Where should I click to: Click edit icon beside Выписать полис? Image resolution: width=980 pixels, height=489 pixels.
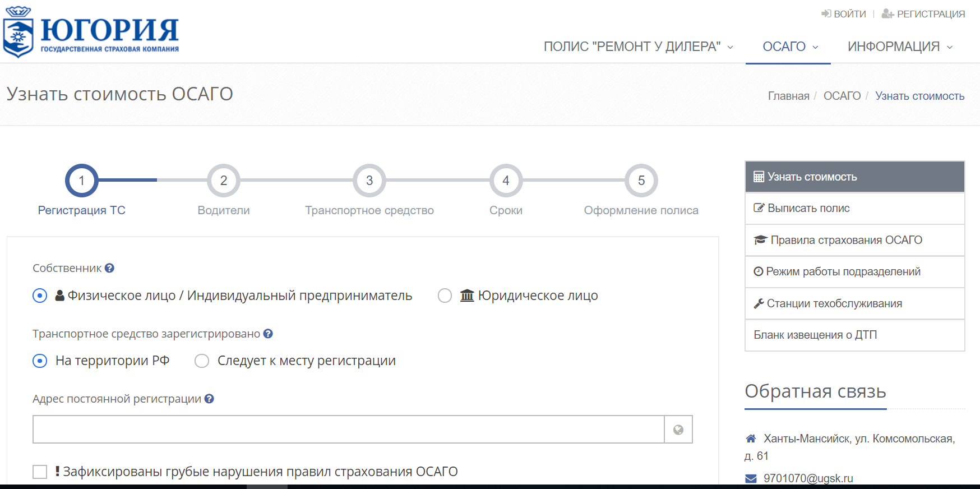759,208
